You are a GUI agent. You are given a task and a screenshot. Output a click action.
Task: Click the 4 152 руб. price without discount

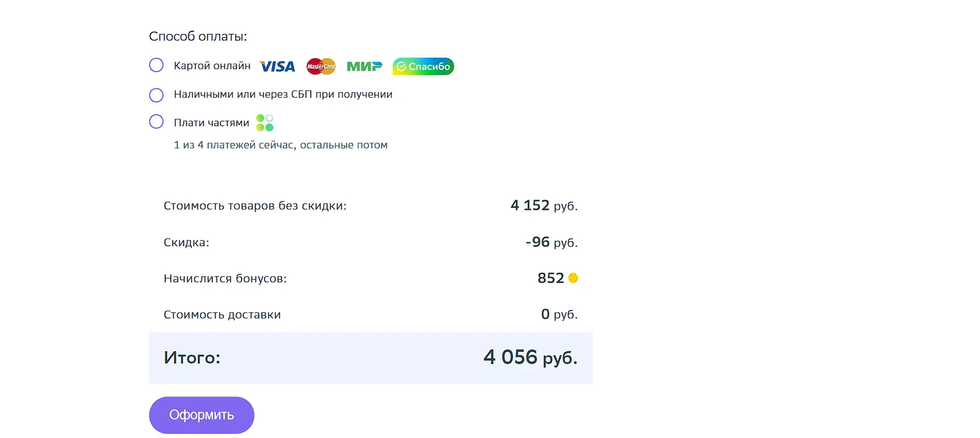pyautogui.click(x=544, y=206)
